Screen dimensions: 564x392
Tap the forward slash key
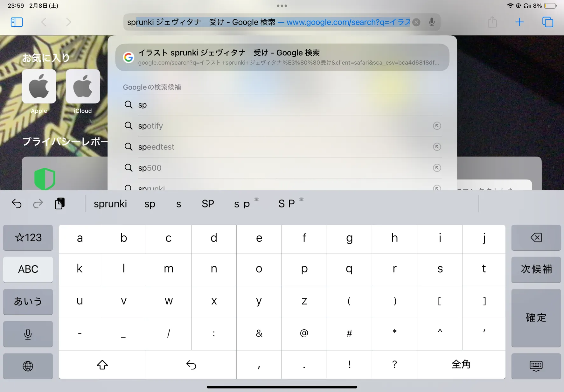[x=169, y=334]
